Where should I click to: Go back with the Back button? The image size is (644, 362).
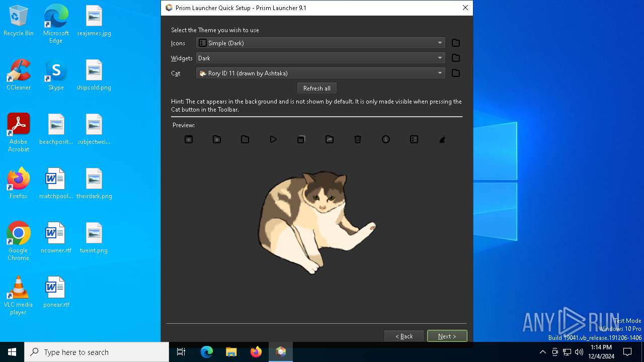click(x=404, y=336)
